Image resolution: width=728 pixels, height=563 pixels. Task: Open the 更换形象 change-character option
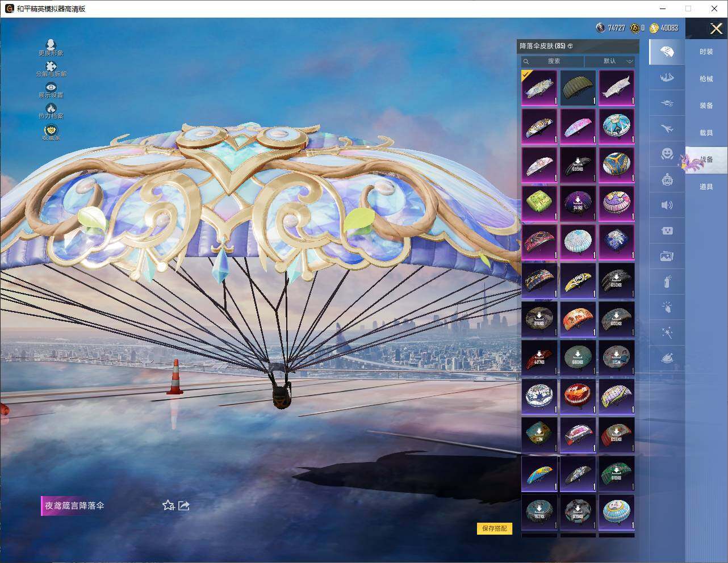[x=51, y=47]
